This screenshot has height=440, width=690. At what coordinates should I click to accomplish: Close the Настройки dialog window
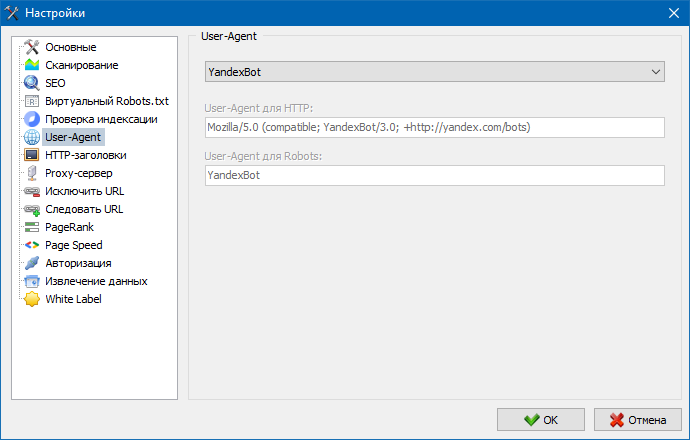tap(674, 13)
